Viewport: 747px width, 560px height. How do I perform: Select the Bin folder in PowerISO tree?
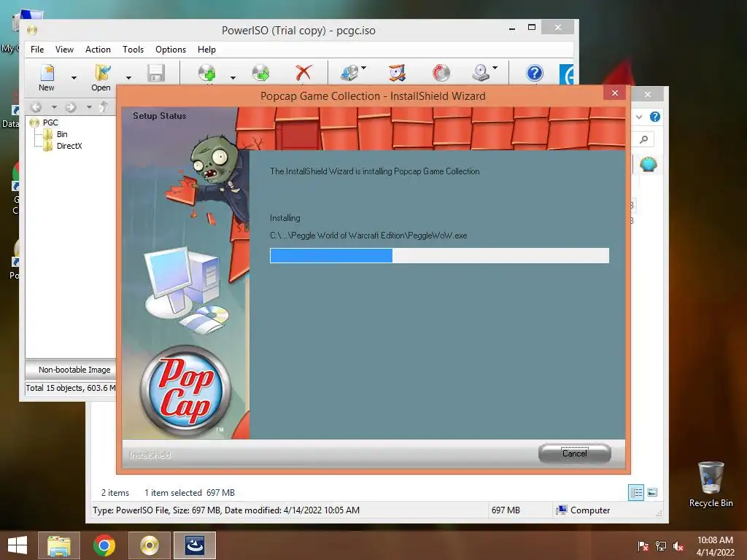[x=62, y=134]
